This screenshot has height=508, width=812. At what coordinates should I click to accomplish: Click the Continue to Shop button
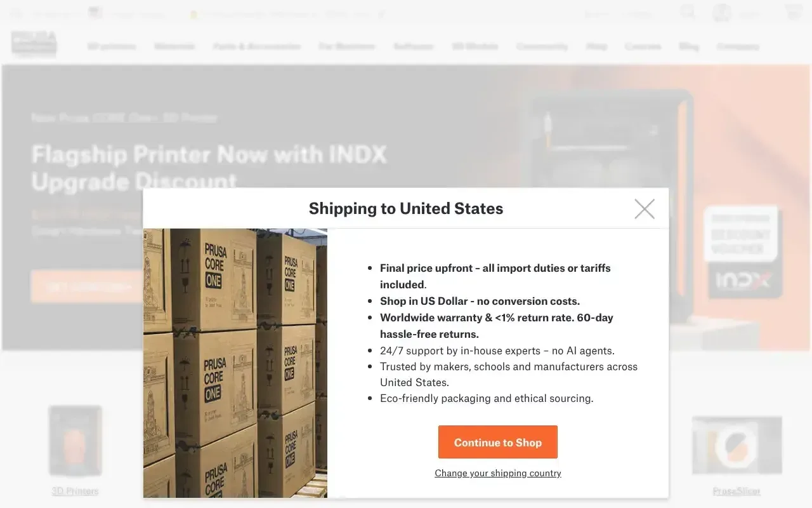(498, 442)
